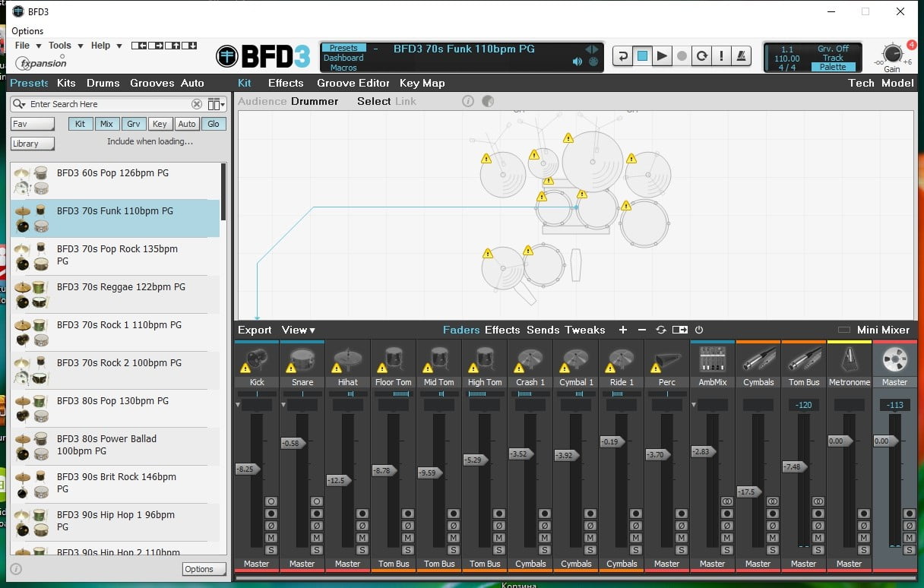The height and width of the screenshot is (588, 924).
Task: Click the preset search input field
Action: click(x=109, y=104)
